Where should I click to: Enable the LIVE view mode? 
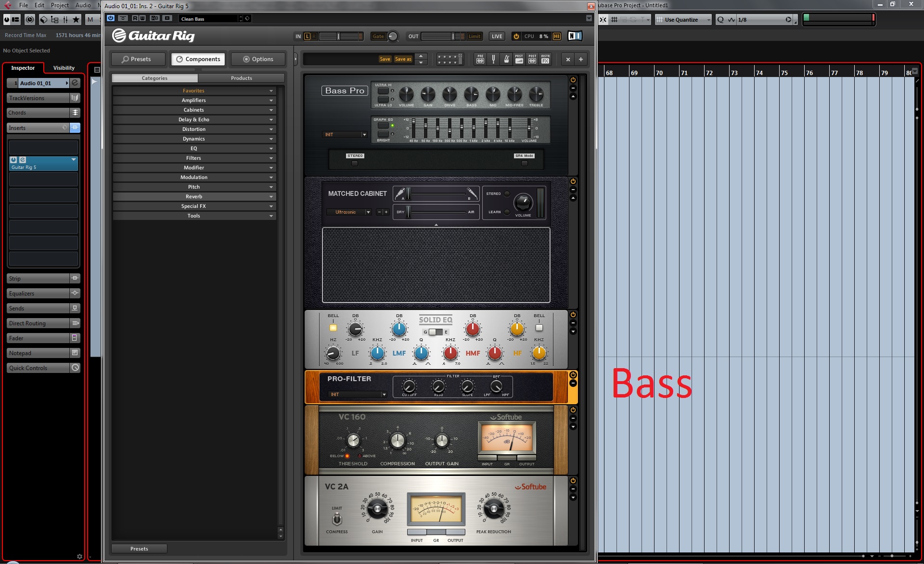click(497, 36)
